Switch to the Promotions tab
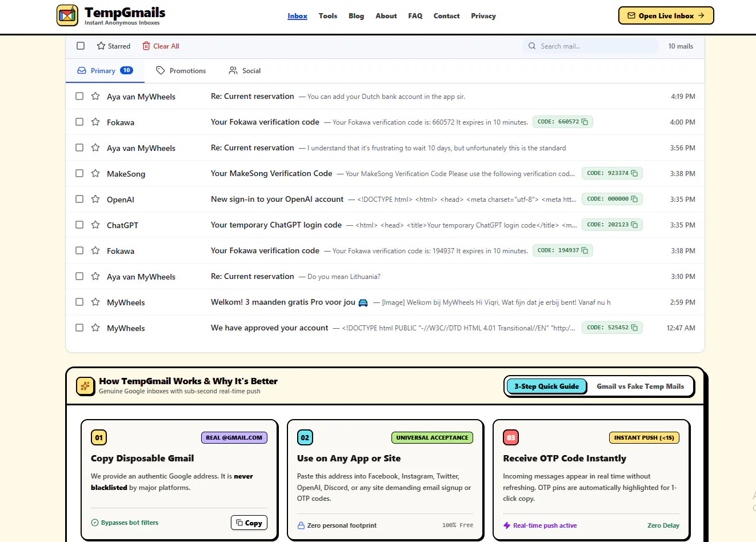This screenshot has height=542, width=756. tap(181, 71)
